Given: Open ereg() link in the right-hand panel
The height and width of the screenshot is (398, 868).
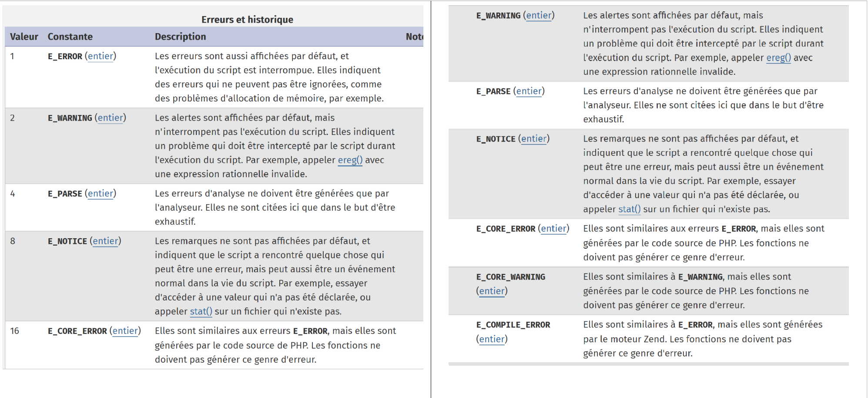Looking at the screenshot, I should [778, 57].
